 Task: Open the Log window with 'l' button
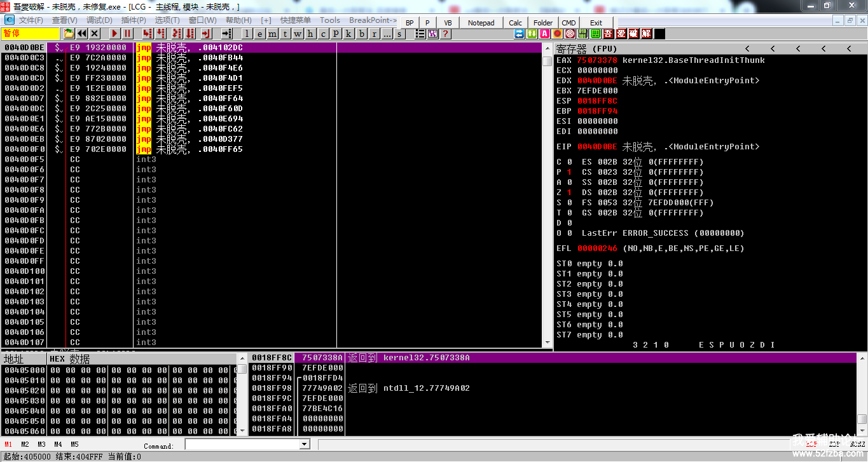(x=247, y=34)
